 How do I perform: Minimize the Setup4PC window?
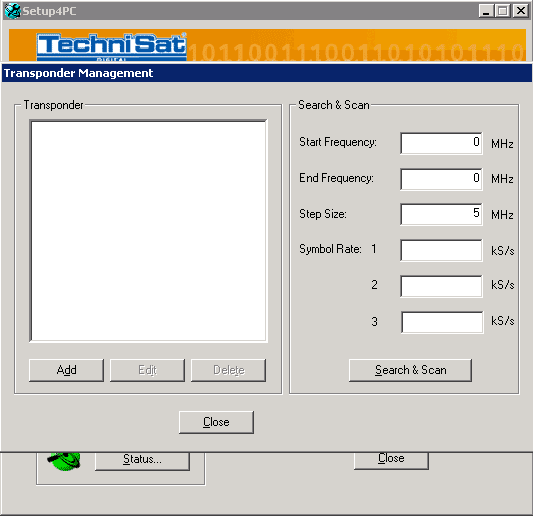486,11
